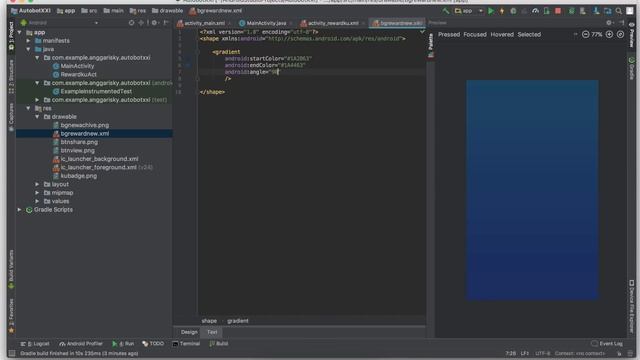Click the blue gradient drawable preview
Viewport: 640px width, 360px height.
(x=532, y=190)
